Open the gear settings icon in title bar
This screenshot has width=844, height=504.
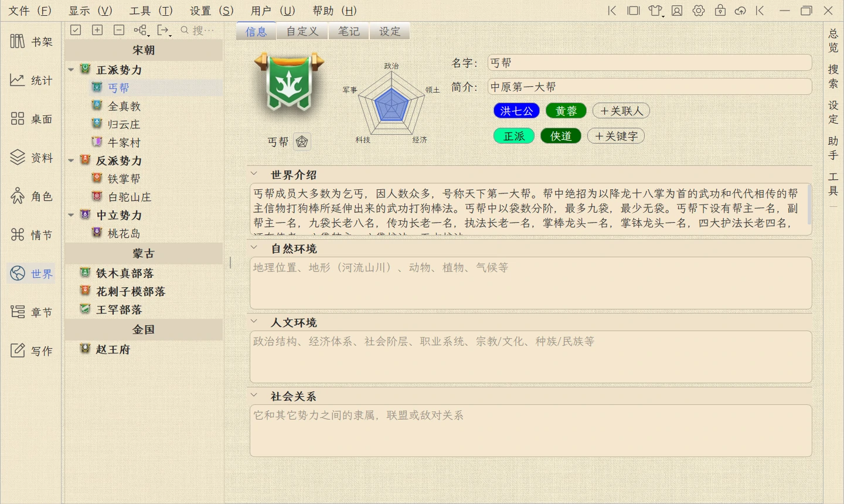(699, 11)
